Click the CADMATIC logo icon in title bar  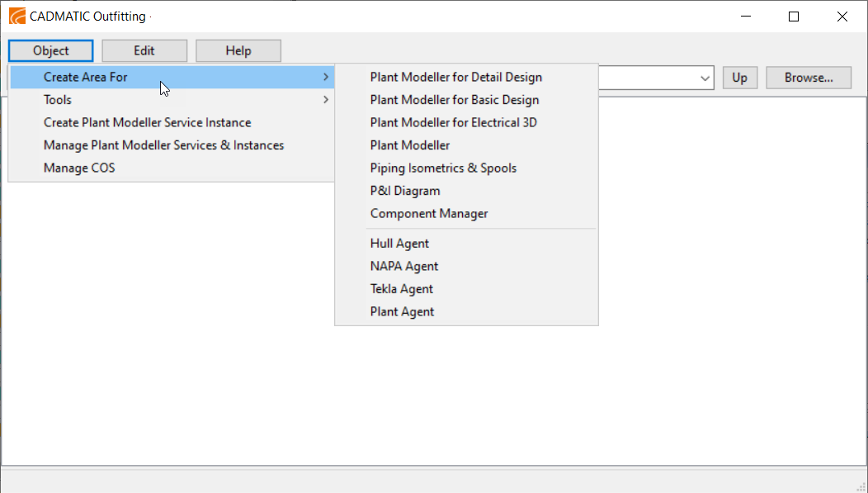(x=17, y=17)
